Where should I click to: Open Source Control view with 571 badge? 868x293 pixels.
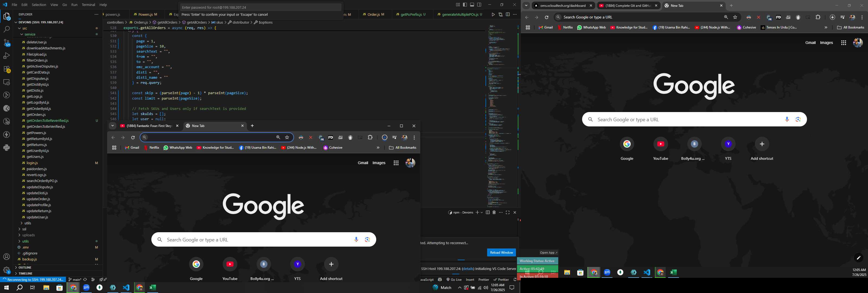click(7, 43)
